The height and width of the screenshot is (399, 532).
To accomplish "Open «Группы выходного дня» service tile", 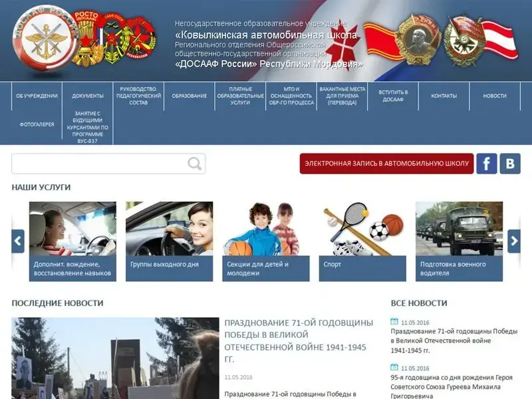I will click(x=169, y=241).
